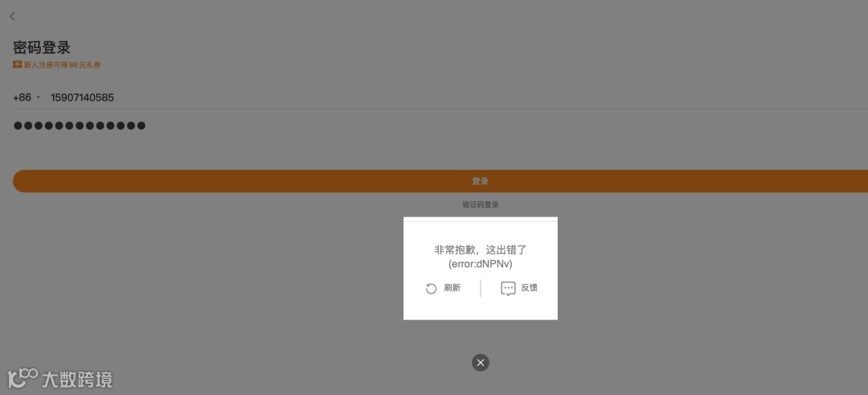868x395 pixels.
Task: Click the (error:dNPNv) error code text
Action: [x=481, y=264]
